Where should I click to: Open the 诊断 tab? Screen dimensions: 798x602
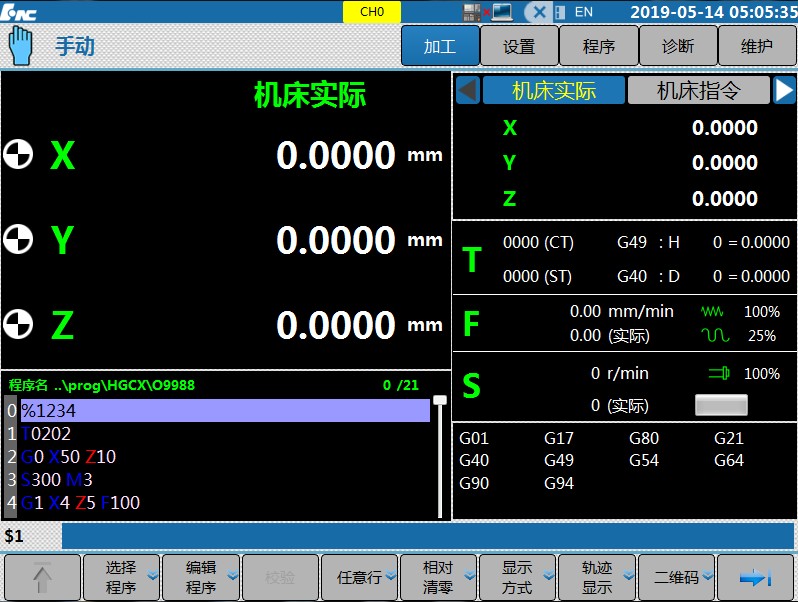pos(678,46)
